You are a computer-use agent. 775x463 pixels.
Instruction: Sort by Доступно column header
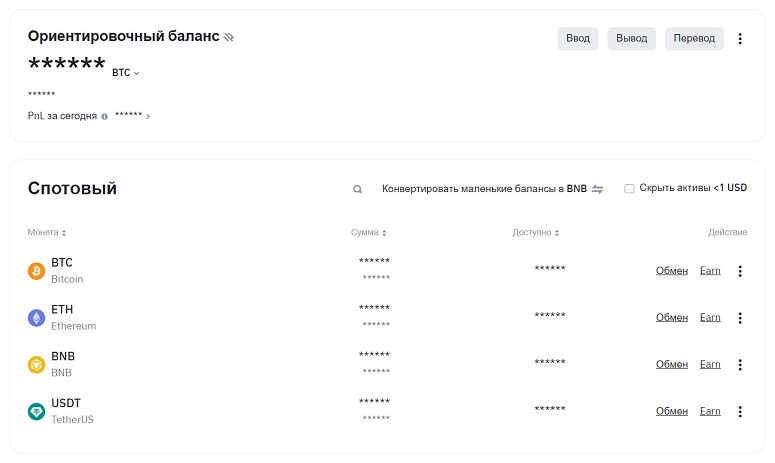(x=535, y=232)
